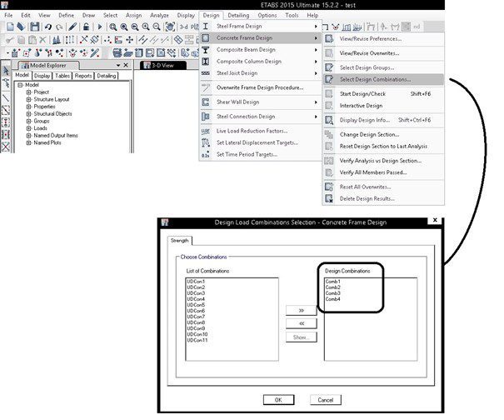Select Comb1 in Design Combinations list
This screenshot has height=420, width=504.
tap(332, 282)
